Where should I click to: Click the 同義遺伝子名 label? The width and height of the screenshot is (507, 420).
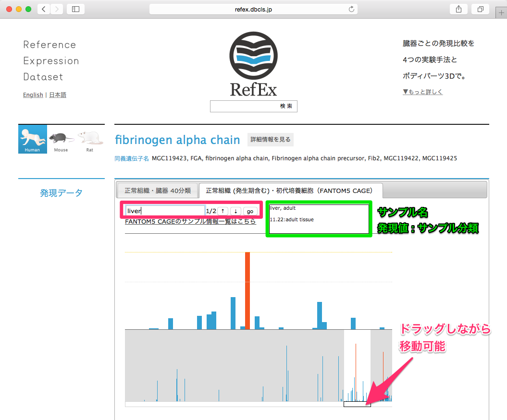pyautogui.click(x=132, y=158)
